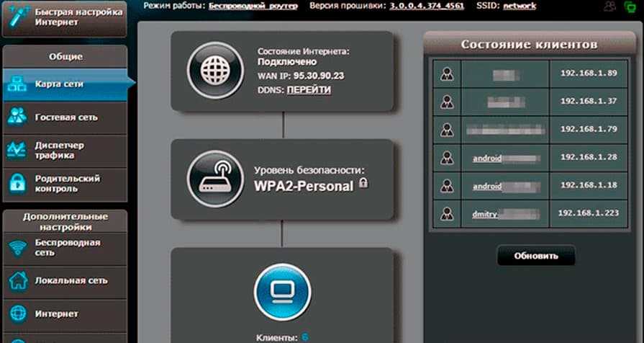Open the Карта сети menu item
Viewport: 644px width, 343px height.
(x=65, y=84)
